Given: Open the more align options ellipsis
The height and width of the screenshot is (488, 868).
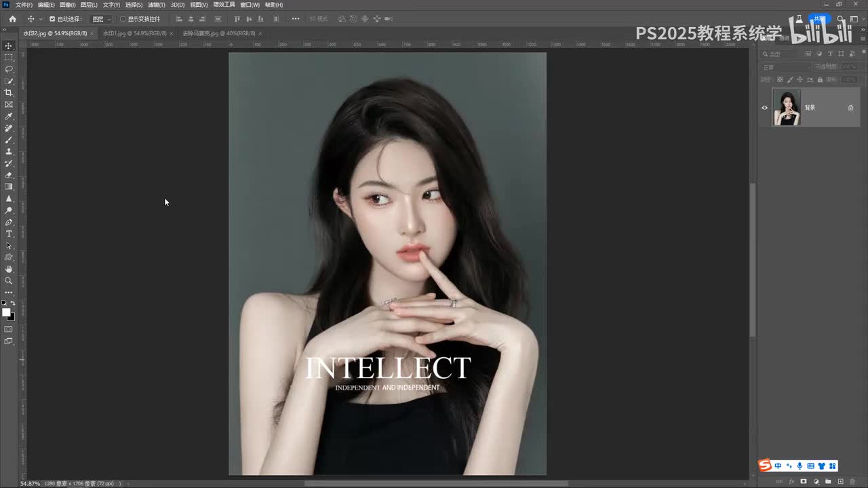Looking at the screenshot, I should click(x=295, y=19).
